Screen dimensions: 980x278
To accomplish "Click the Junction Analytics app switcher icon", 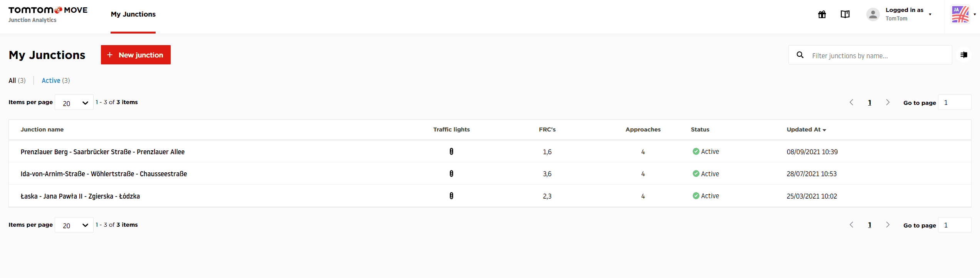I will (960, 15).
